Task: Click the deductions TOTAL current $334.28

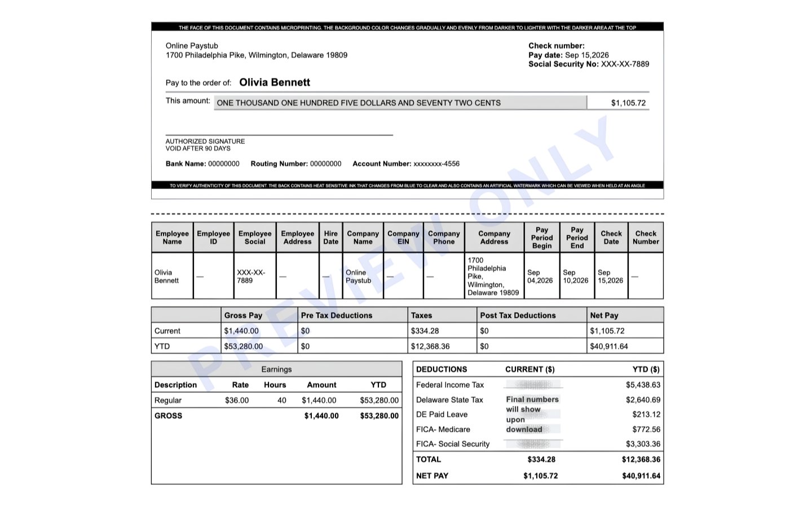Action: point(541,459)
